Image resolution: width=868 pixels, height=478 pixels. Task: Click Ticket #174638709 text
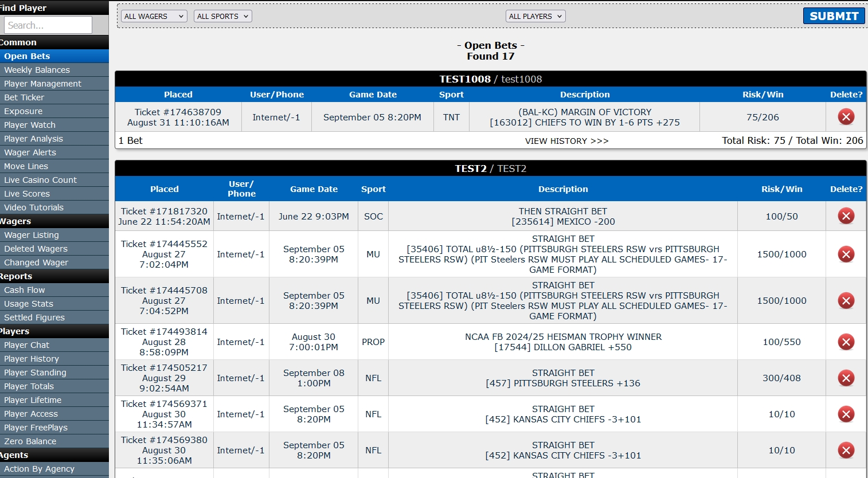coord(178,112)
